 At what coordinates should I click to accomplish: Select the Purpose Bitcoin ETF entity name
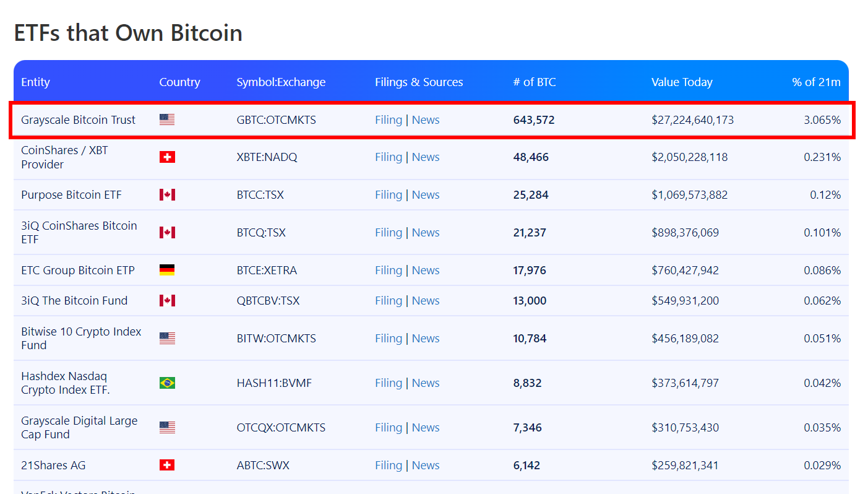point(71,195)
